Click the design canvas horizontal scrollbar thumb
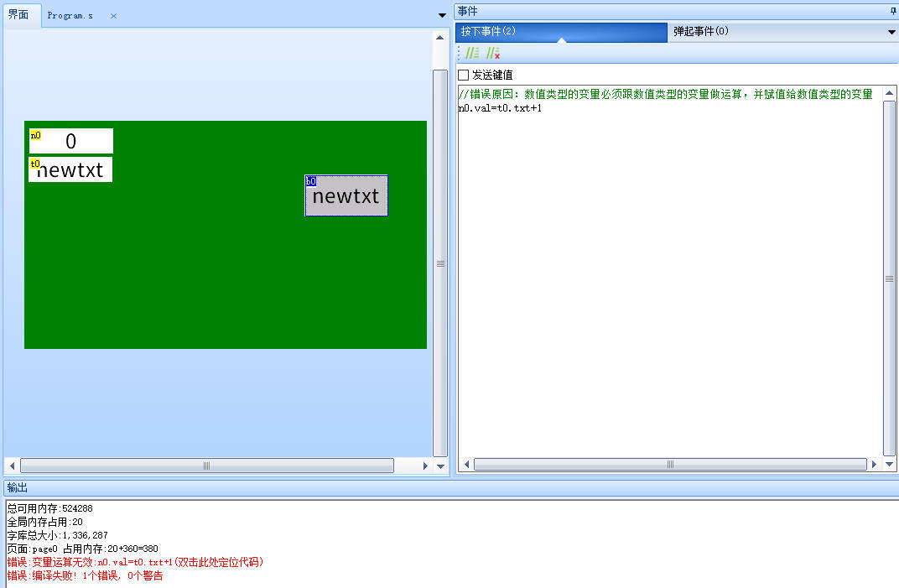Image resolution: width=899 pixels, height=588 pixels. (206, 466)
